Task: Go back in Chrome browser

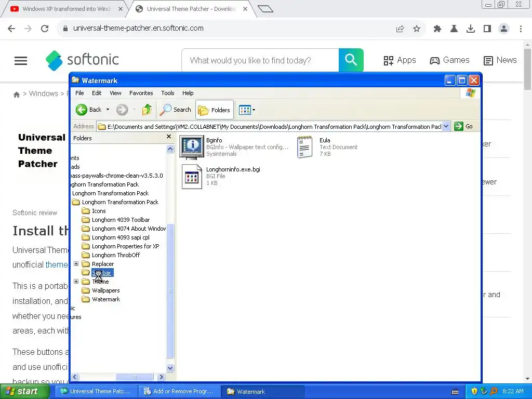Action: click(x=11, y=29)
